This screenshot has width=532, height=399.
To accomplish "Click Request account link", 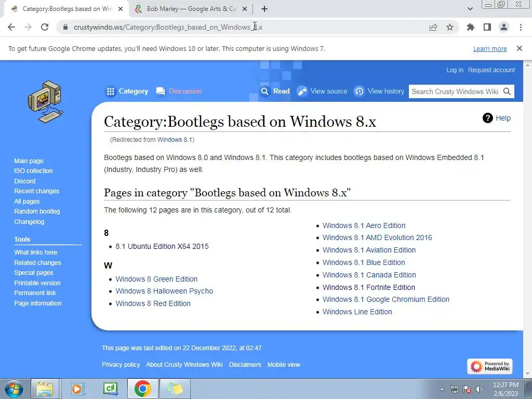I will 491,70.
